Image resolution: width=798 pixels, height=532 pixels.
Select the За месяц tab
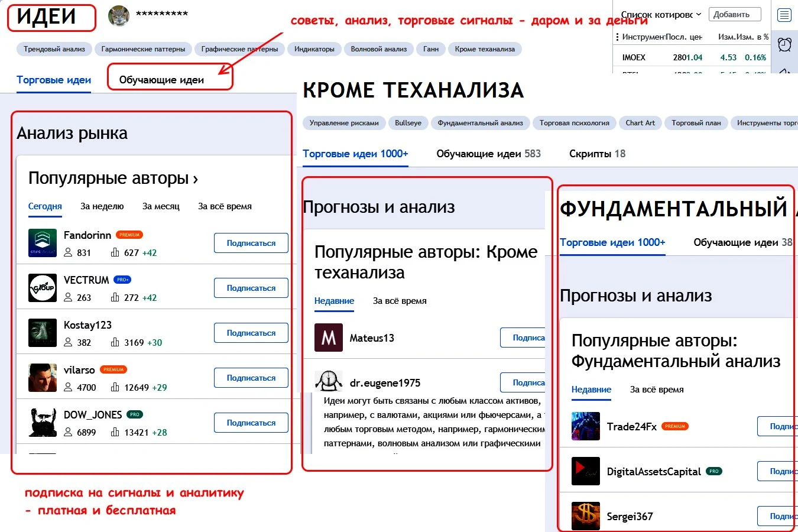161,206
